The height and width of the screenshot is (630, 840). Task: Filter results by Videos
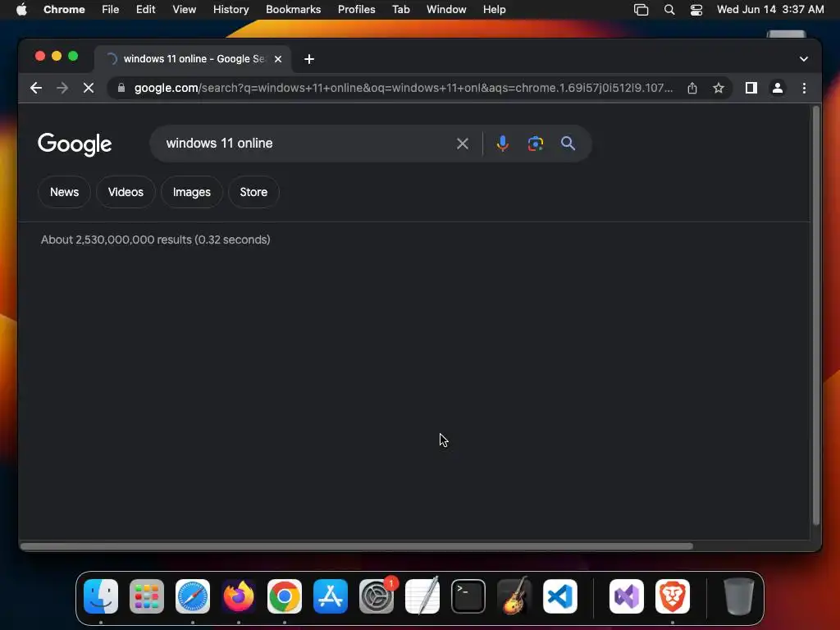coord(126,192)
